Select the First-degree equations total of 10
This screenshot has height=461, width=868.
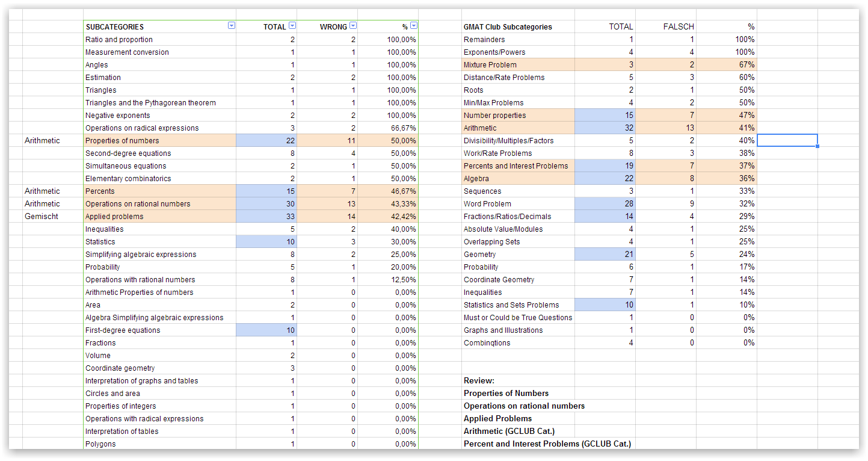coord(288,330)
